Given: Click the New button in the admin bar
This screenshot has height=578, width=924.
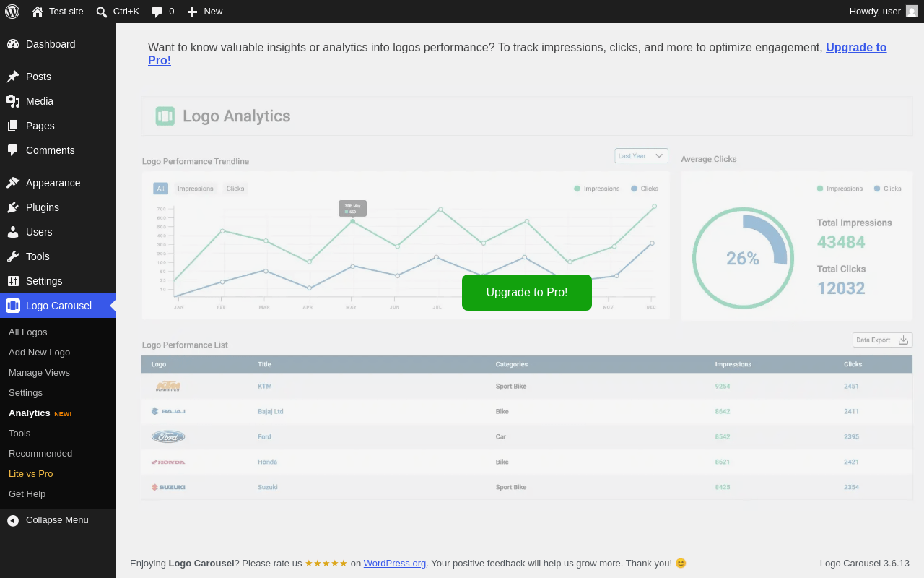Looking at the screenshot, I should pyautogui.click(x=205, y=12).
